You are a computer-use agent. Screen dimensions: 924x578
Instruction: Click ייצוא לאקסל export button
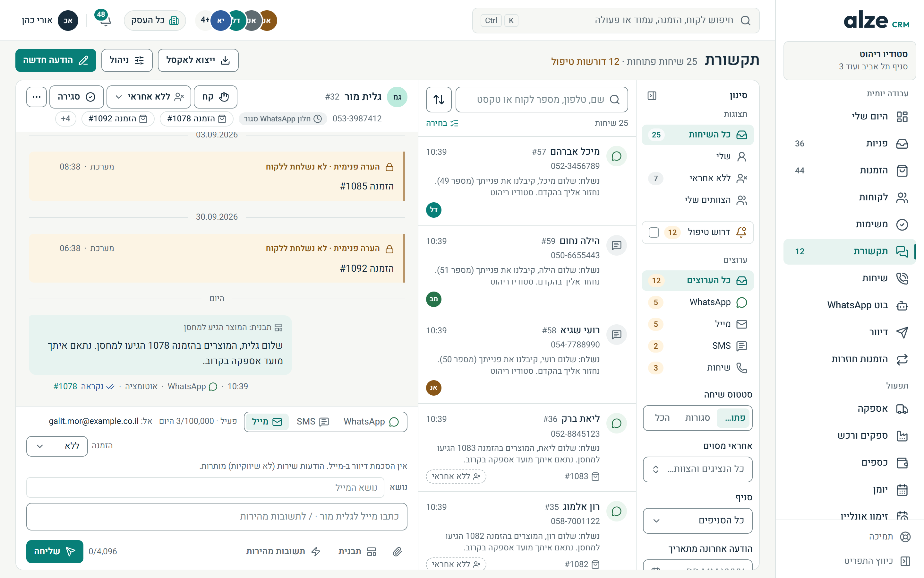coord(198,60)
